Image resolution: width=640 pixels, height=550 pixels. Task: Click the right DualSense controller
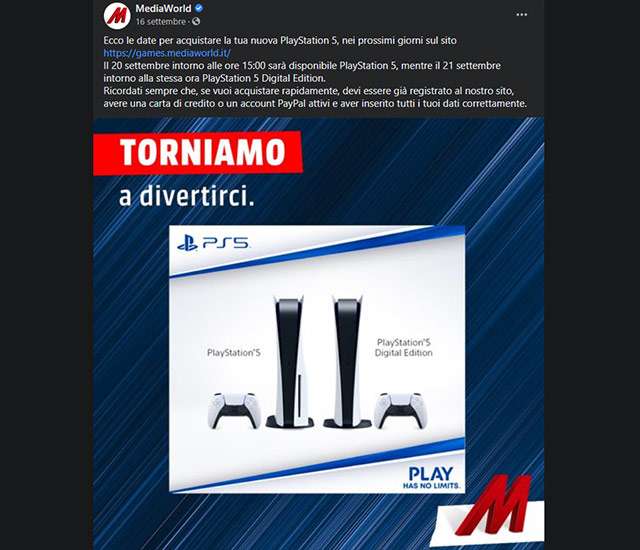[400, 410]
